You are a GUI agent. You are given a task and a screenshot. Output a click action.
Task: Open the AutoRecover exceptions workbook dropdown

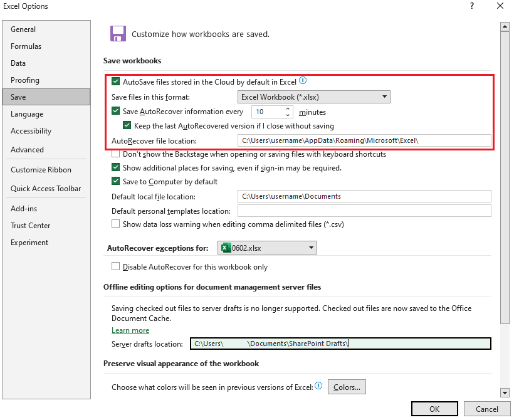tap(310, 248)
